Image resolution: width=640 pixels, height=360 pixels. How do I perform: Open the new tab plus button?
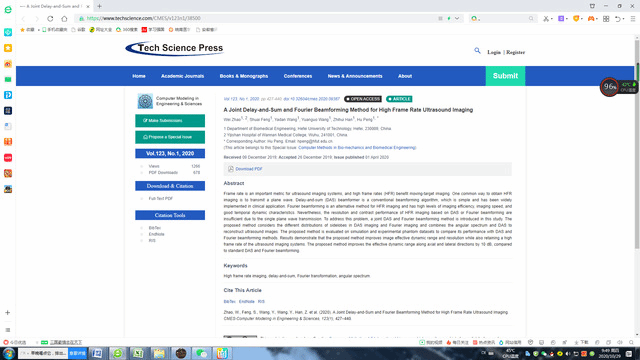coord(100,6)
